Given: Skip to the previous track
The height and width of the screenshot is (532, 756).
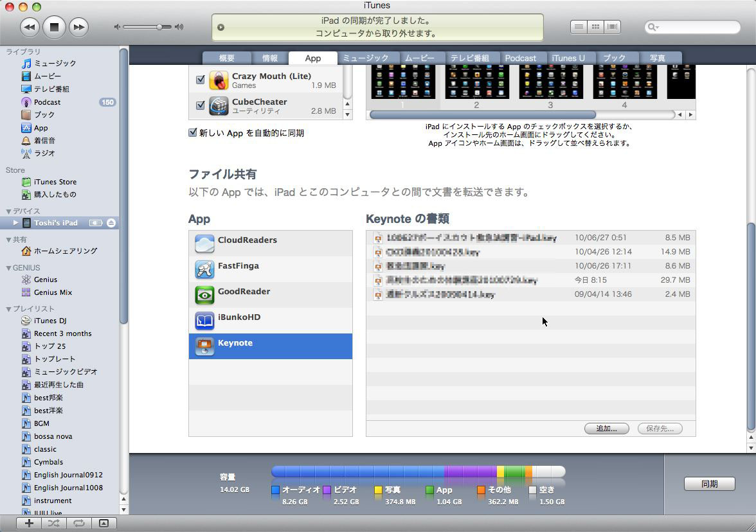Looking at the screenshot, I should (x=30, y=27).
